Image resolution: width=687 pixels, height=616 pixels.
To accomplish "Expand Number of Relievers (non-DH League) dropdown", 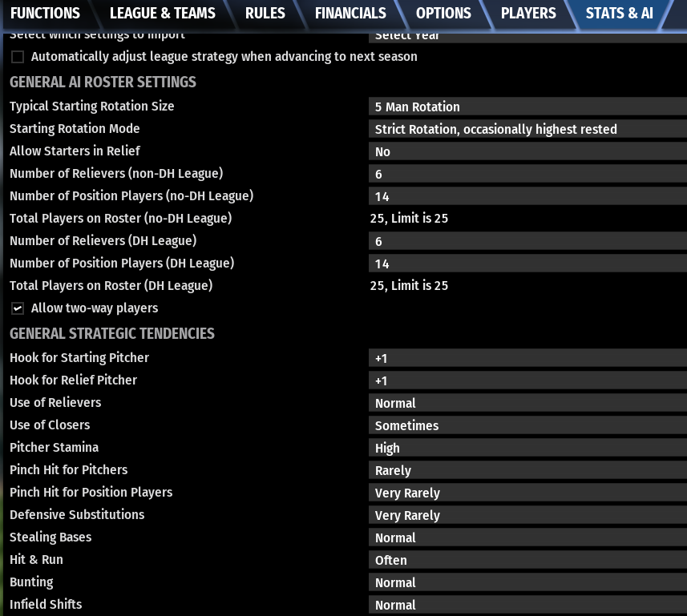I will coord(527,174).
